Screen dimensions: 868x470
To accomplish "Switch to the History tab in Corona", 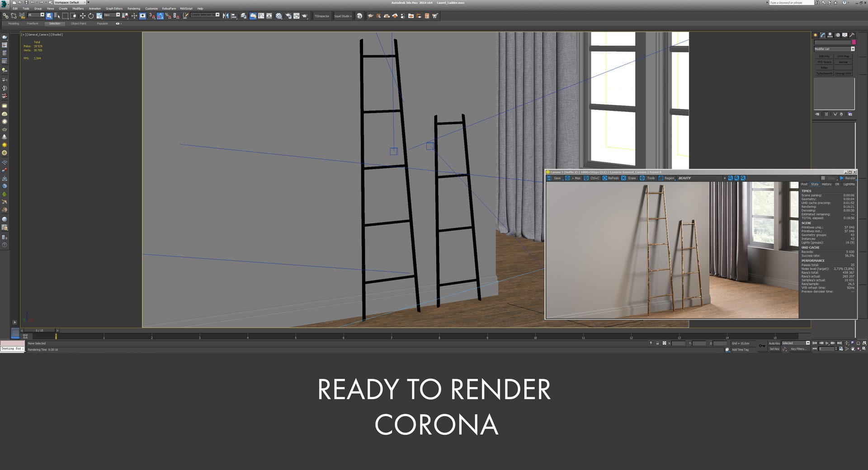I will (826, 184).
